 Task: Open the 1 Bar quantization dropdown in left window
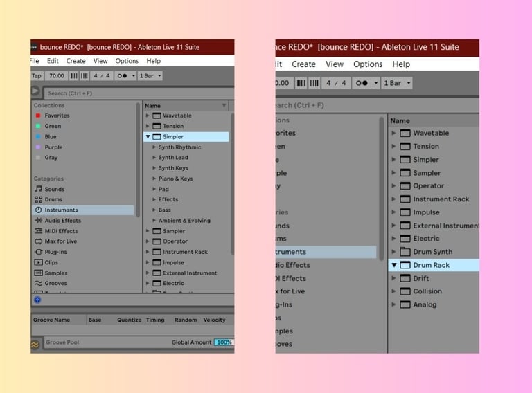click(x=150, y=76)
